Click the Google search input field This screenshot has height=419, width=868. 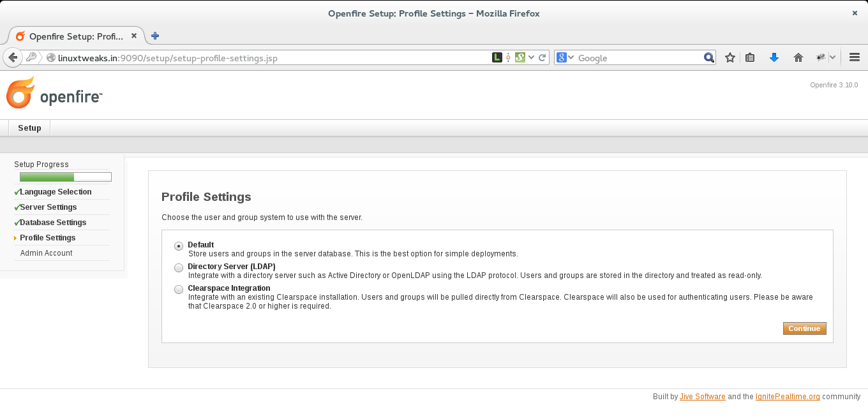(640, 58)
